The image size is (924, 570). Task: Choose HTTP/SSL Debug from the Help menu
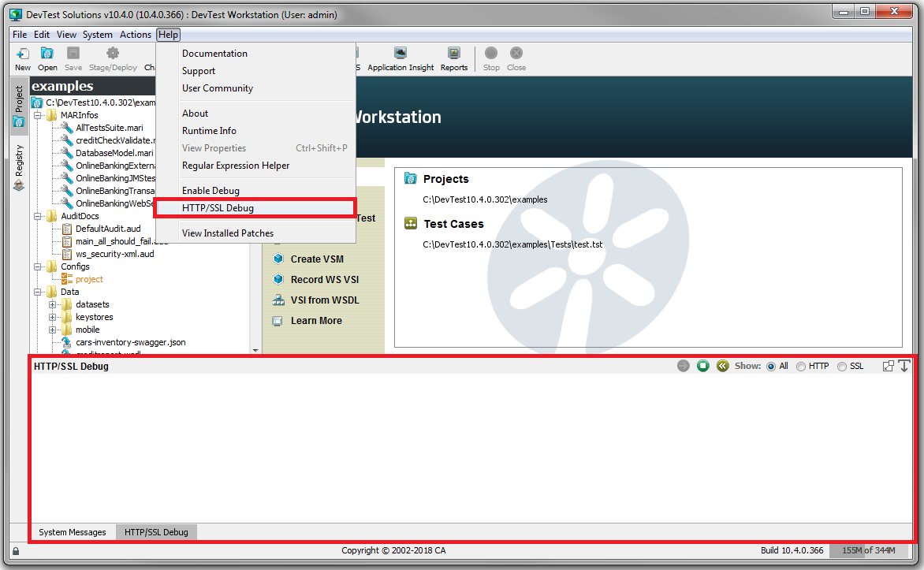click(x=255, y=208)
